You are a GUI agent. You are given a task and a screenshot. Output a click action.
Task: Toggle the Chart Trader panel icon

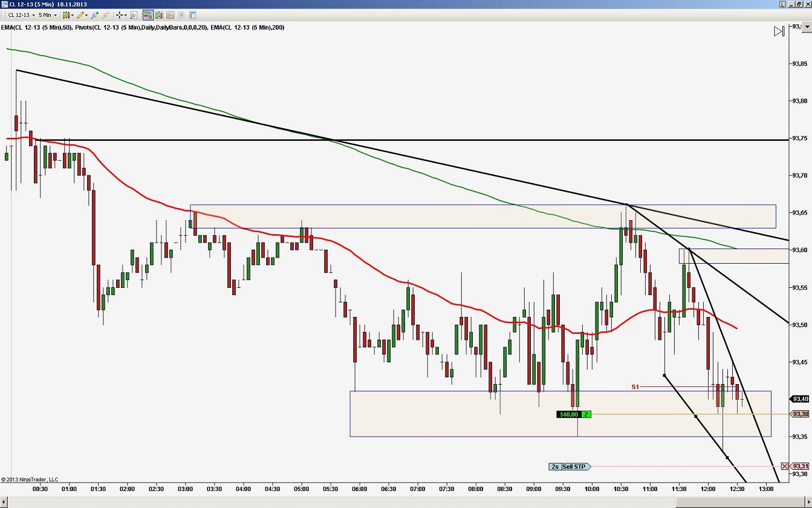pos(148,15)
